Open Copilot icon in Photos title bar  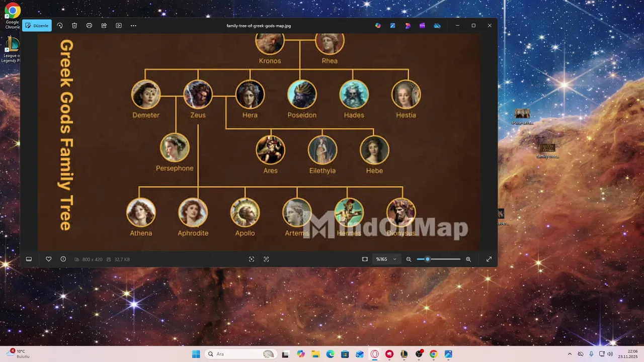[378, 26]
